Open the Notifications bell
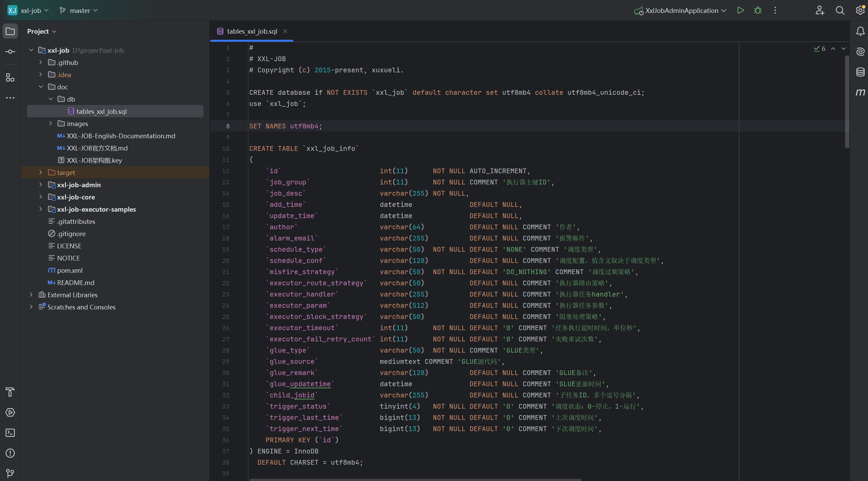868x481 pixels. coord(860,31)
